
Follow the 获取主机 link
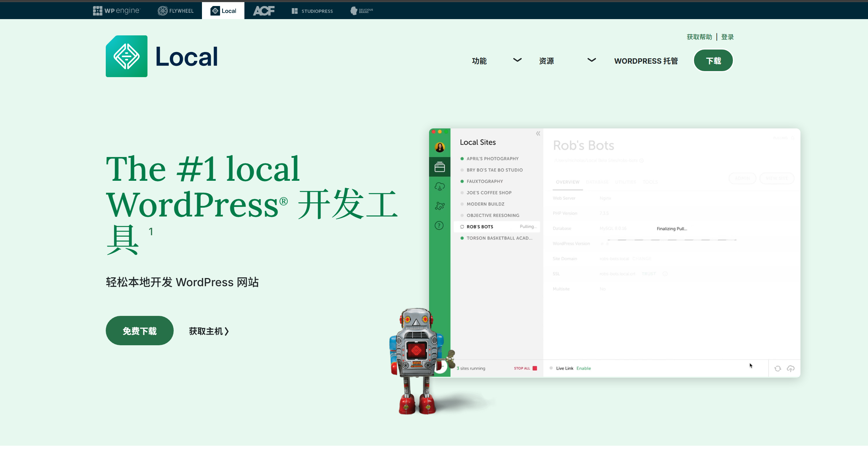pos(209,331)
